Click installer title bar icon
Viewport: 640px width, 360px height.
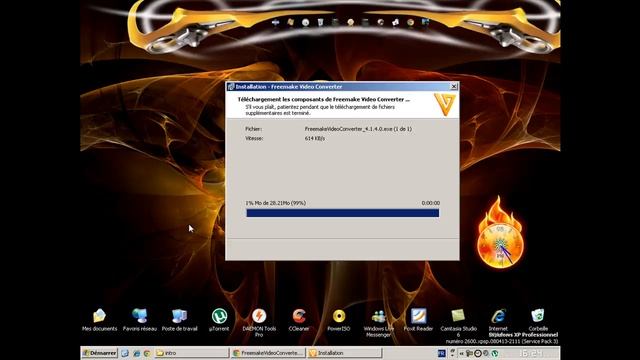pos(231,87)
